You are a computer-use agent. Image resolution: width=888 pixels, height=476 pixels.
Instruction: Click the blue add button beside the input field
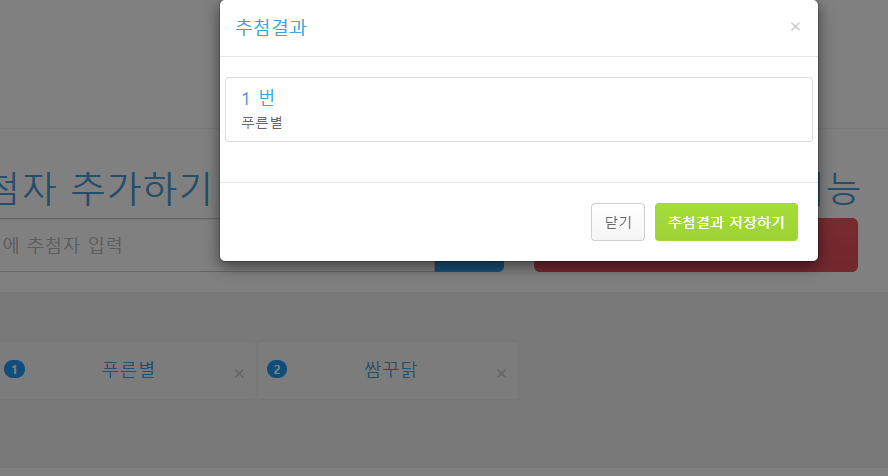[469, 266]
